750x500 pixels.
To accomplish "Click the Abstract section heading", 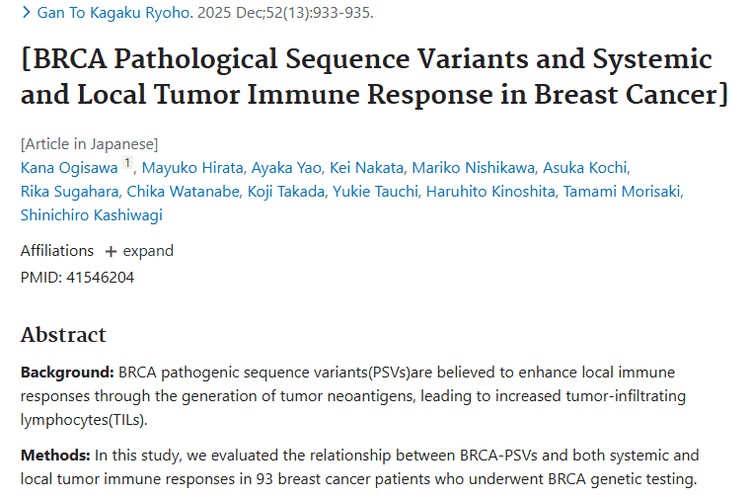I will click(x=63, y=334).
